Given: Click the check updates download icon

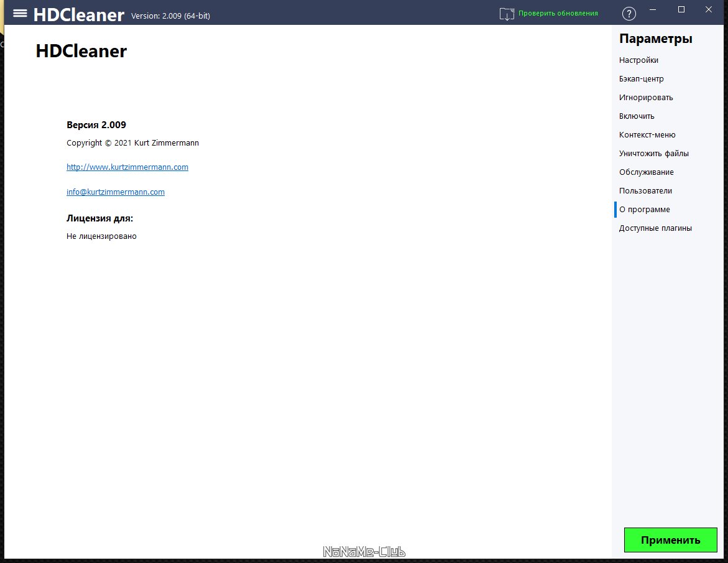Looking at the screenshot, I should (x=507, y=14).
